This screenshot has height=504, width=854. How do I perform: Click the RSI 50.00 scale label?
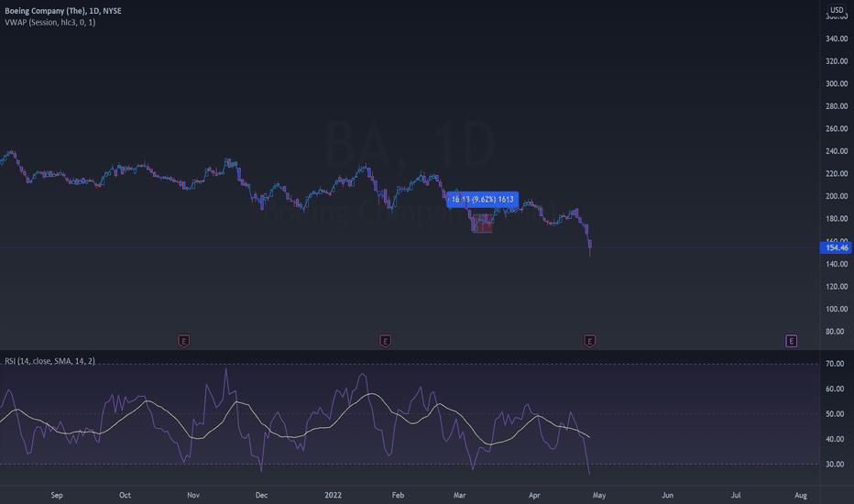point(835,414)
